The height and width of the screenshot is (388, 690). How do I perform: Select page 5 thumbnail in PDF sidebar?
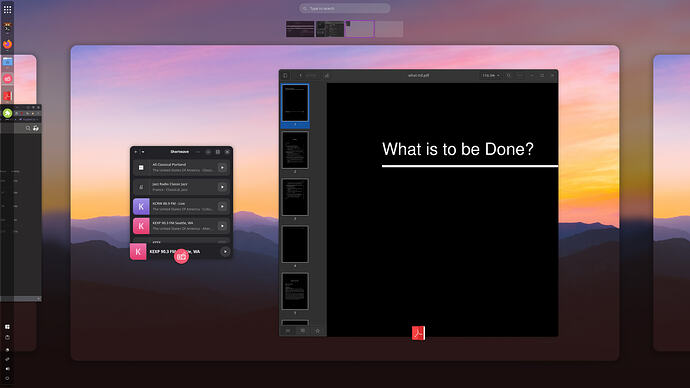[x=295, y=291]
